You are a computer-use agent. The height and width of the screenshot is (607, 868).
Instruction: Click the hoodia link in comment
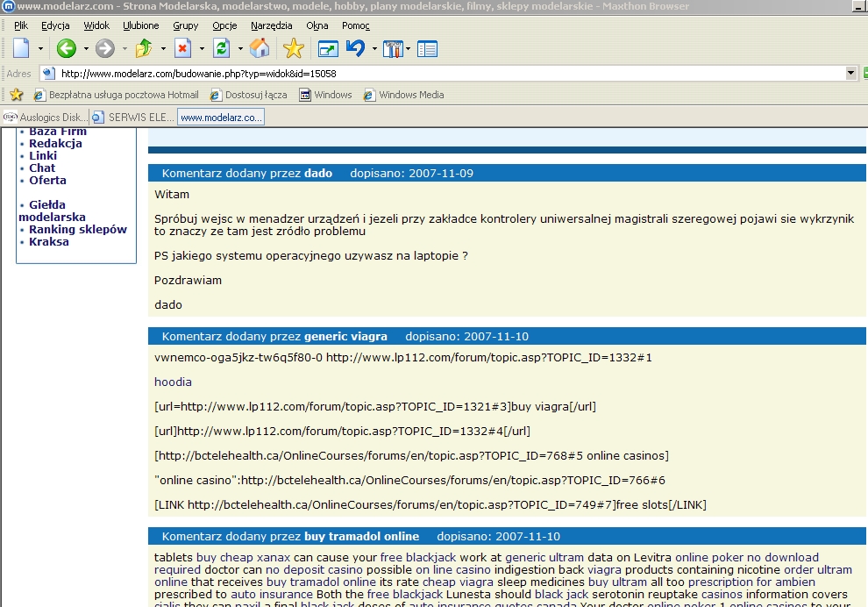[173, 382]
